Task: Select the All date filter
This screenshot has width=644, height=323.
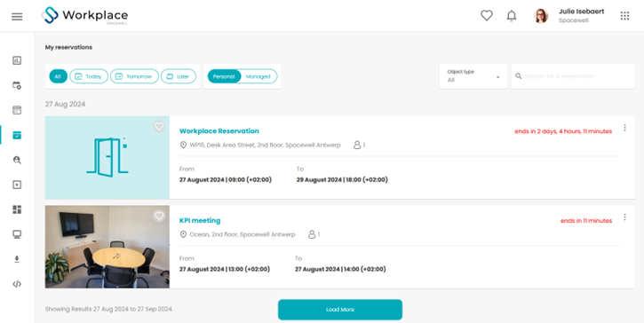Action: click(58, 76)
